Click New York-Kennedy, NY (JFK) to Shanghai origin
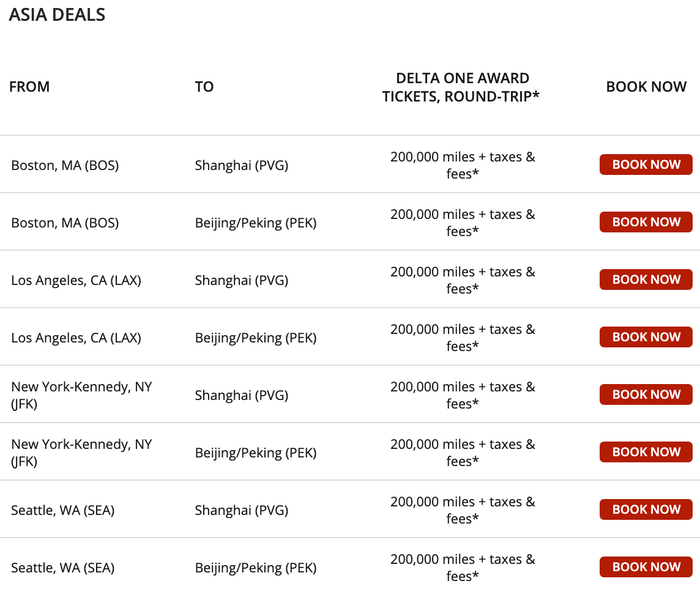The image size is (700, 592). [81, 395]
